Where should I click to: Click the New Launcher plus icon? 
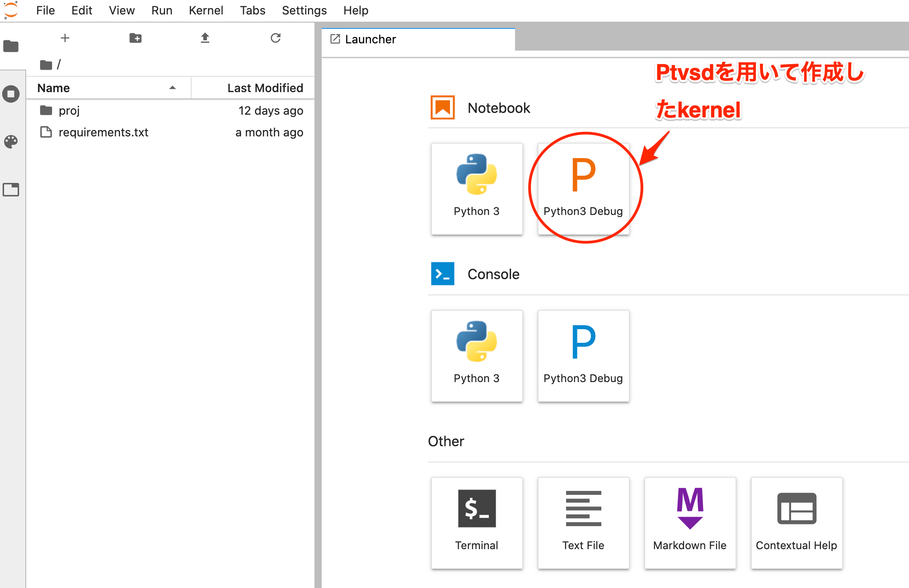[x=65, y=38]
